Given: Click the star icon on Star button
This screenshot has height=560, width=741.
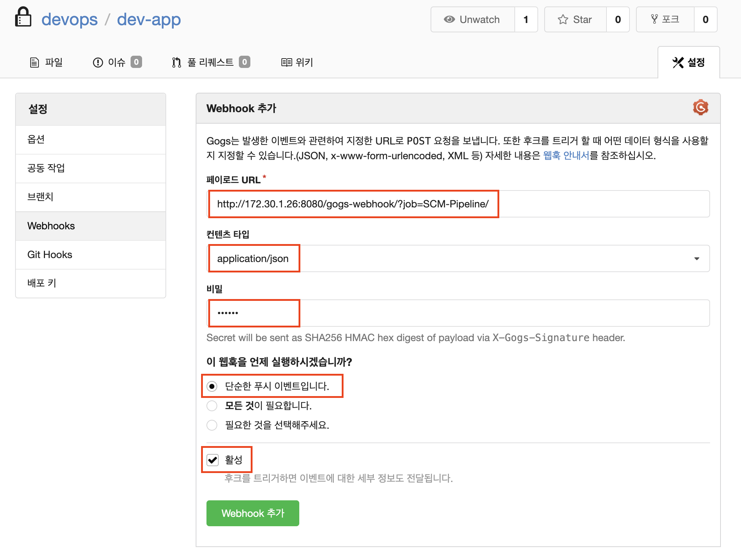Looking at the screenshot, I should [x=563, y=19].
